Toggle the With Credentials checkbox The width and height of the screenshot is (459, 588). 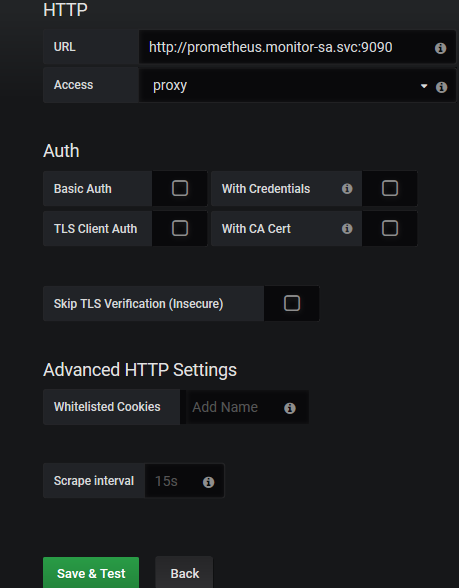390,188
